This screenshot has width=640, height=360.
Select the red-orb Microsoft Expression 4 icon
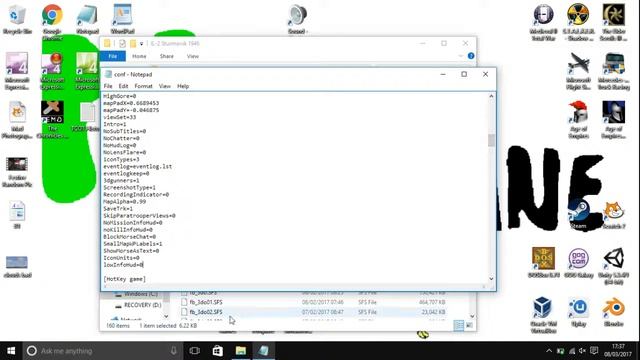[52, 71]
